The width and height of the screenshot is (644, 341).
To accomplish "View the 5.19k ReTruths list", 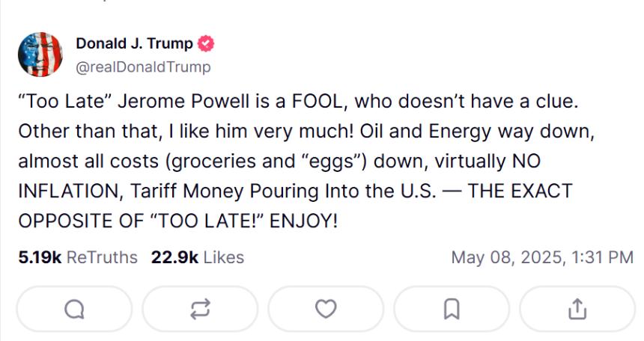I will pos(78,257).
